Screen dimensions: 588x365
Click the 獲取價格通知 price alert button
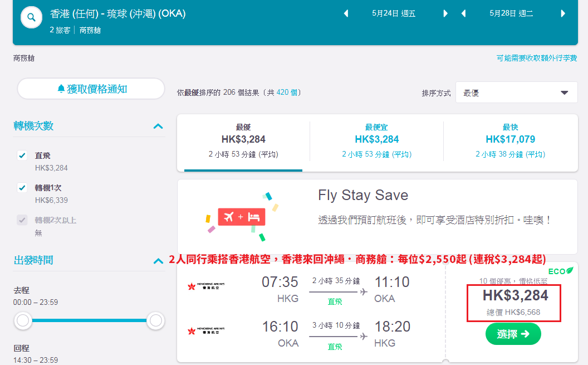91,89
